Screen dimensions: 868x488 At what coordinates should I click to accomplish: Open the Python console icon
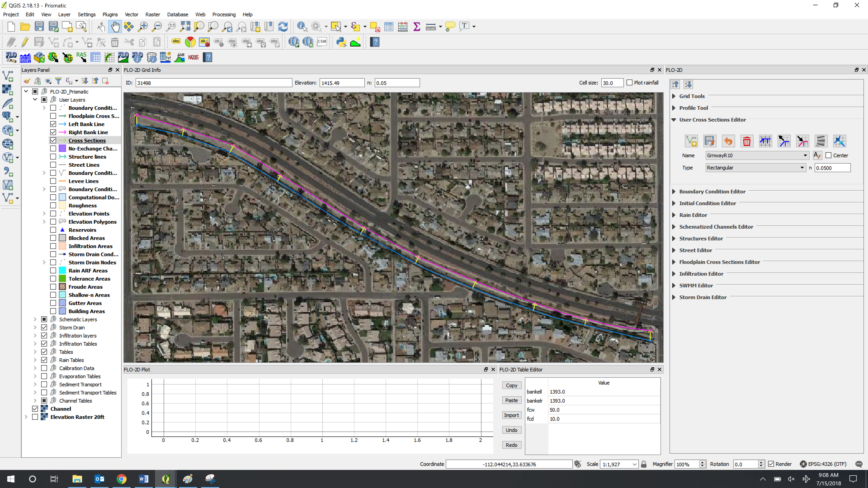(x=341, y=42)
